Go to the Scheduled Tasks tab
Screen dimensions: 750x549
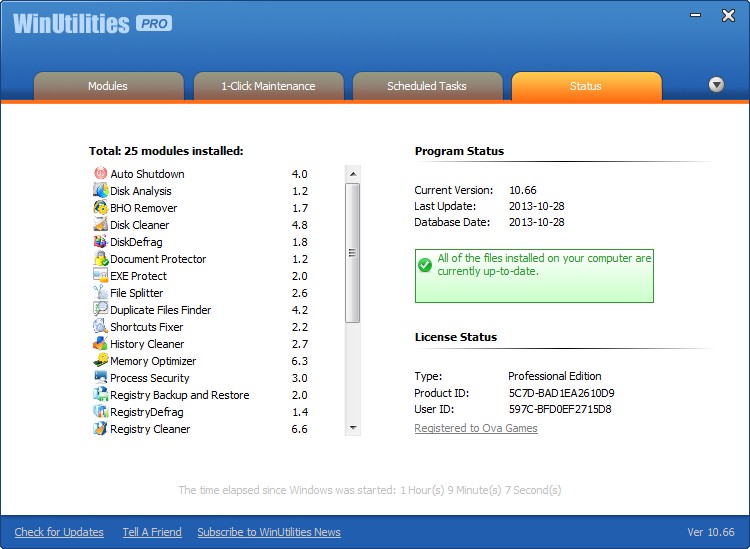coord(427,87)
